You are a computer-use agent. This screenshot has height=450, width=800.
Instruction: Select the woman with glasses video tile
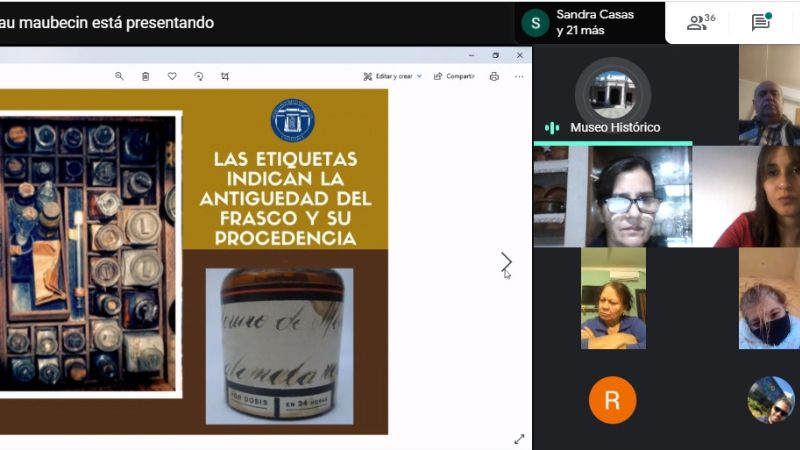(613, 196)
